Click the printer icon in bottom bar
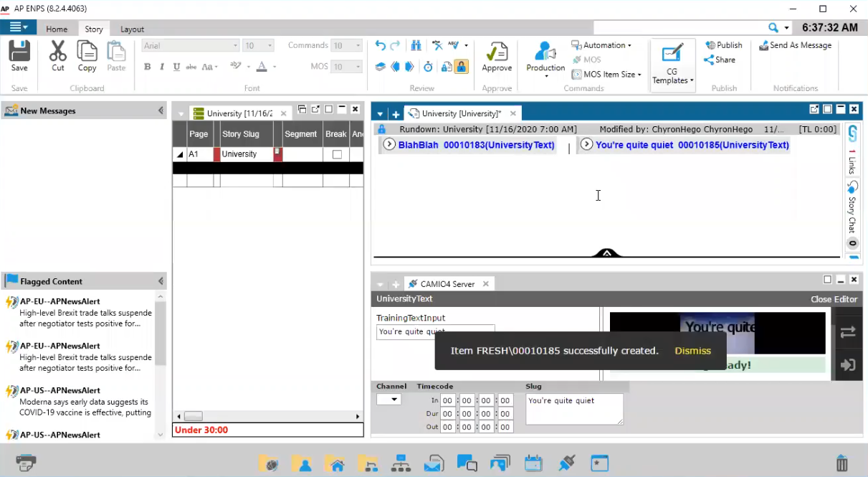The width and height of the screenshot is (868, 477). tap(26, 463)
